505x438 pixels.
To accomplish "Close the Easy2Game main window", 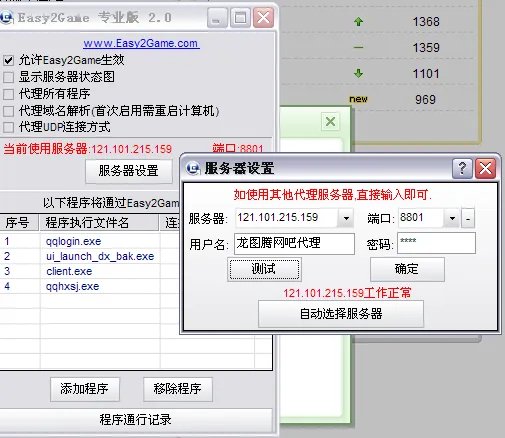I will [263, 18].
